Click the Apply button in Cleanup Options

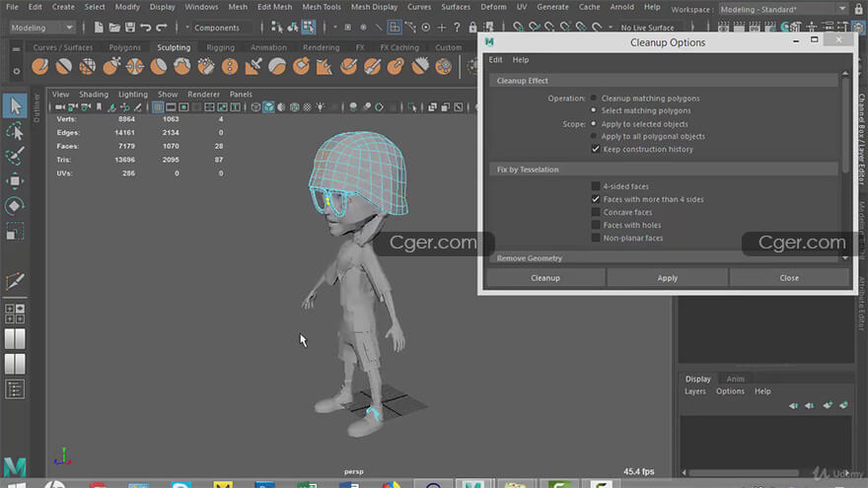tap(667, 278)
